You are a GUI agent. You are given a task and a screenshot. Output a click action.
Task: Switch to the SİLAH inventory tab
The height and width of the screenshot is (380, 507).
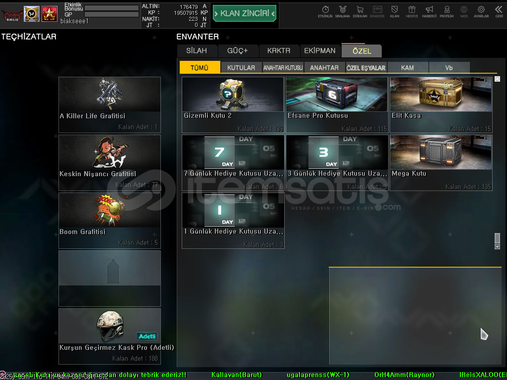click(x=197, y=51)
